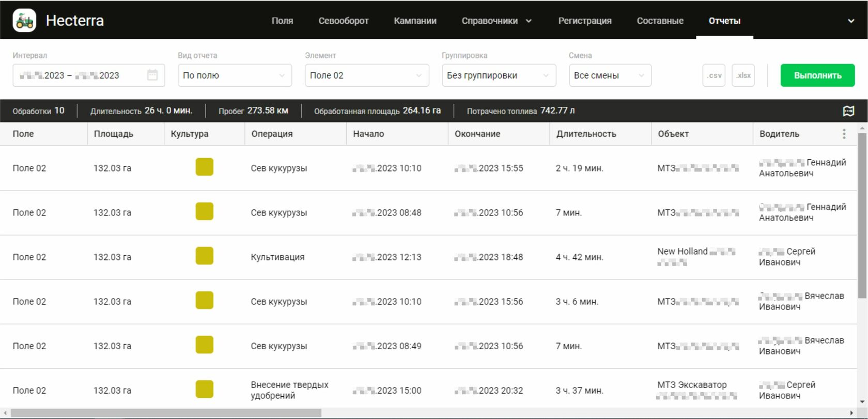Open the calendar date picker icon
Viewport: 868px width, 419px height.
click(152, 75)
